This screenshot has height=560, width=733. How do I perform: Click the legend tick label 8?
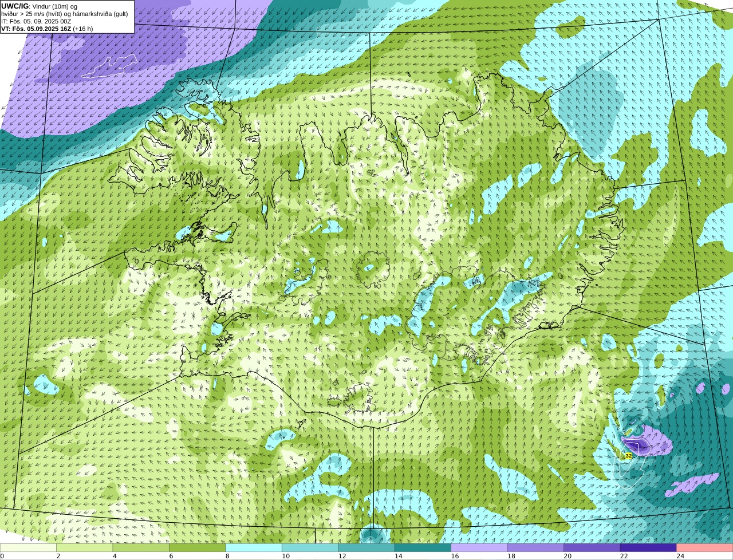pyautogui.click(x=227, y=556)
